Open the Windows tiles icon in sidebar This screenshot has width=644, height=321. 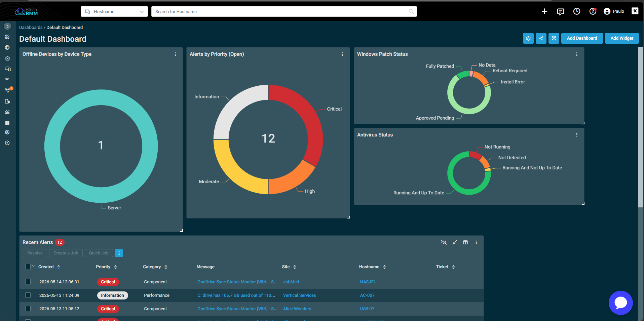7,123
